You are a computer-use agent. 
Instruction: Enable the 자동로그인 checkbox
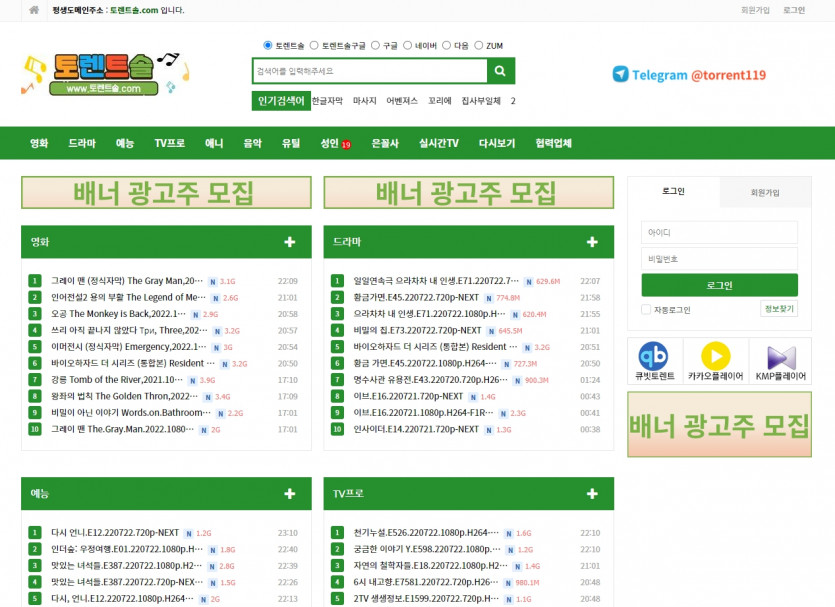point(645,309)
